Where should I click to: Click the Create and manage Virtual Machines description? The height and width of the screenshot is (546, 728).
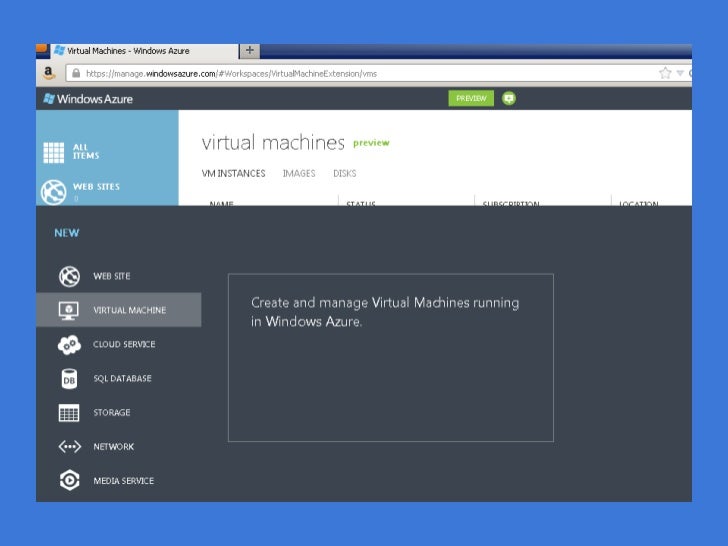(x=385, y=312)
